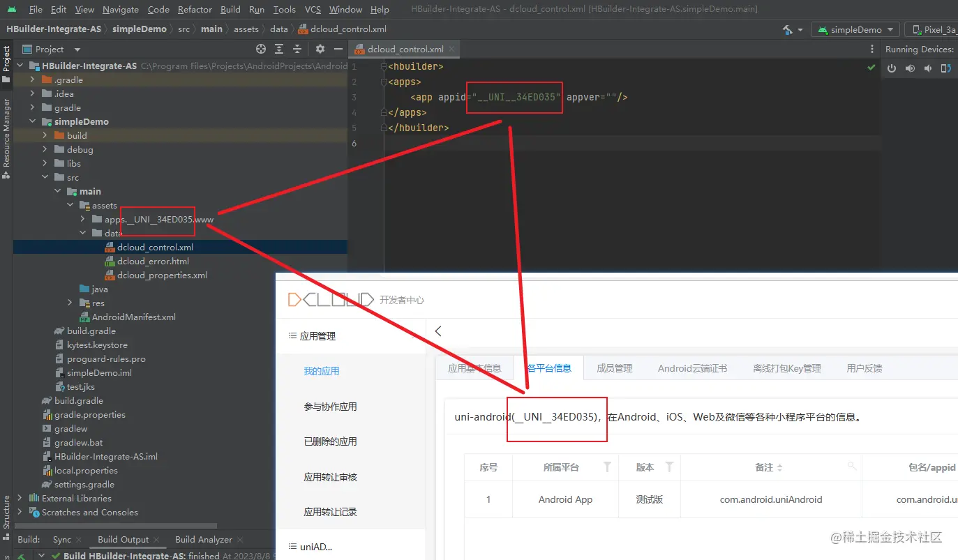
Task: Click the Collapse All icon in Project panel
Action: [x=297, y=49]
